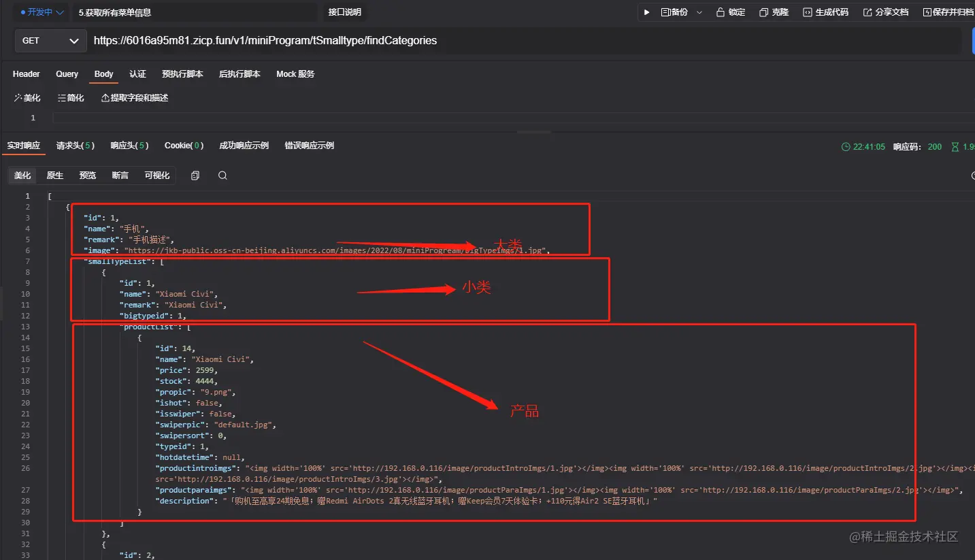Switch to the Header tab
The width and height of the screenshot is (975, 560).
(x=27, y=74)
